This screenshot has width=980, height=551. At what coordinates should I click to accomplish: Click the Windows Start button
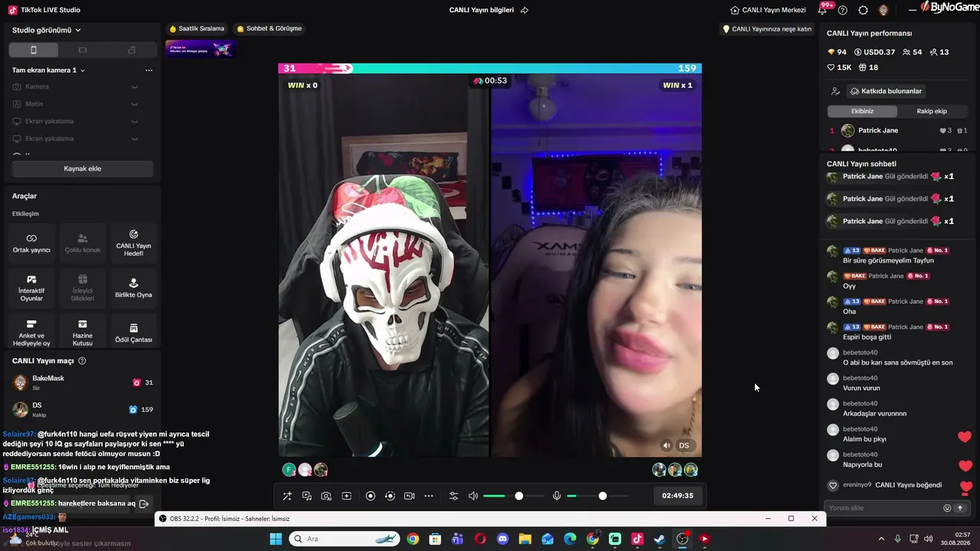pyautogui.click(x=276, y=539)
